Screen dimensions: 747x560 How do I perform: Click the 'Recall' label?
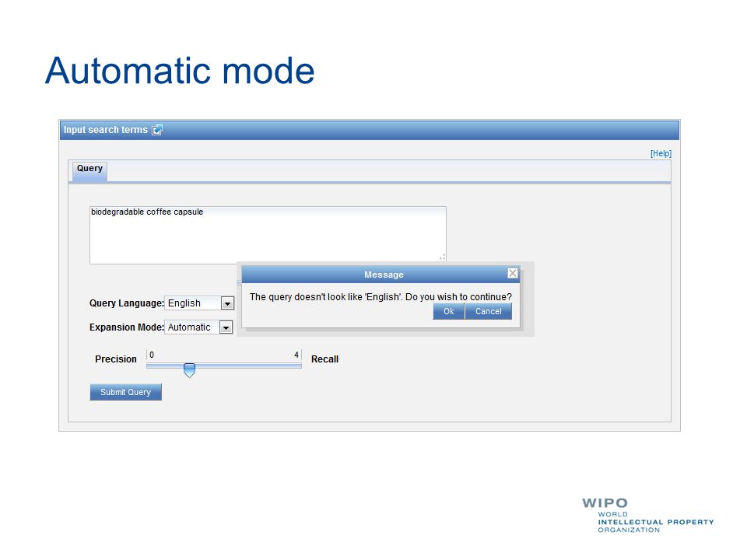click(325, 359)
